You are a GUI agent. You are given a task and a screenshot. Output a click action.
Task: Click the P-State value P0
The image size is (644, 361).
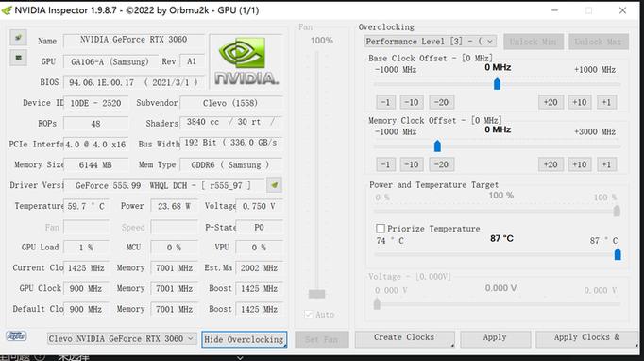click(259, 227)
